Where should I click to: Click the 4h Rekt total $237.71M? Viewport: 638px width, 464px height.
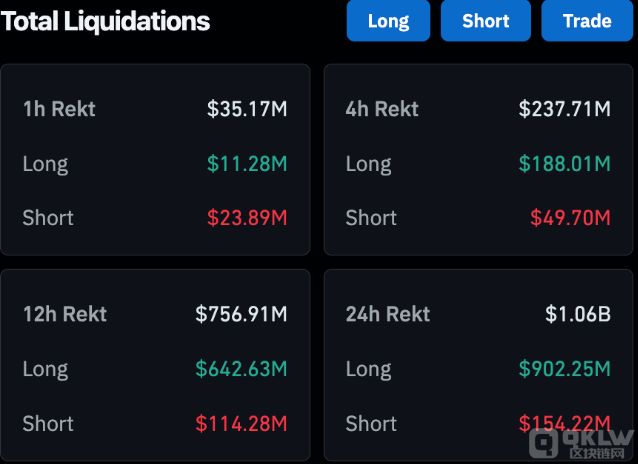pyautogui.click(x=564, y=109)
